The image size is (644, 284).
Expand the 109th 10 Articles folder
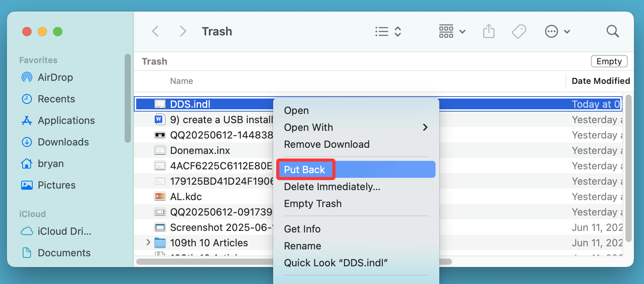[148, 242]
